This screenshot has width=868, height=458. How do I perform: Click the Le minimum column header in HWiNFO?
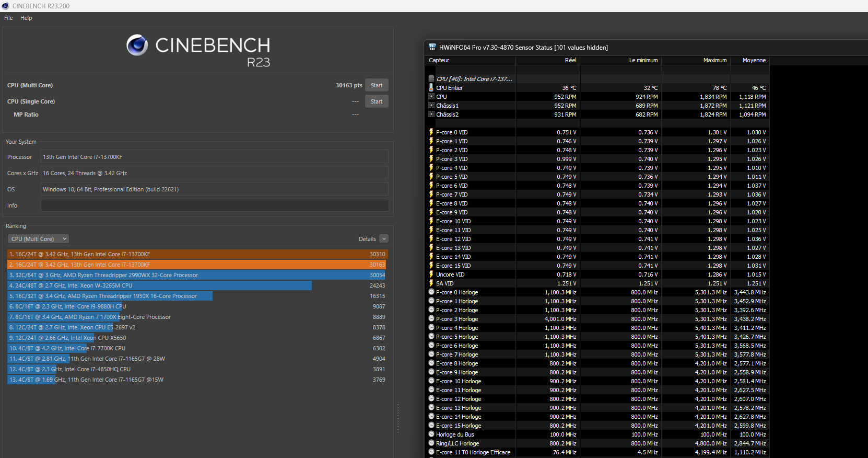click(620, 61)
